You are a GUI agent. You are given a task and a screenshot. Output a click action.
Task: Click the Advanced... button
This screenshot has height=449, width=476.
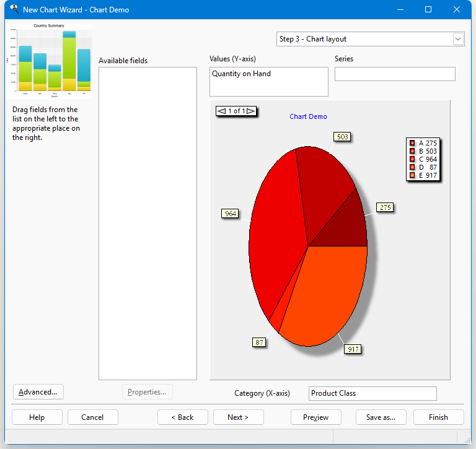coord(38,392)
